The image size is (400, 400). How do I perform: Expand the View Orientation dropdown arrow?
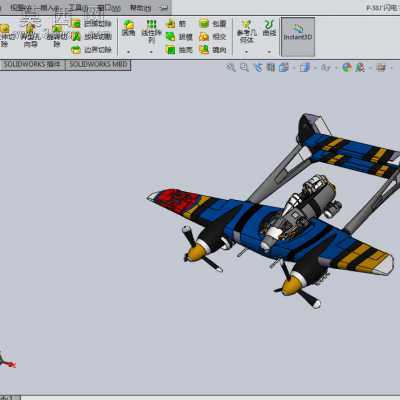(294, 68)
